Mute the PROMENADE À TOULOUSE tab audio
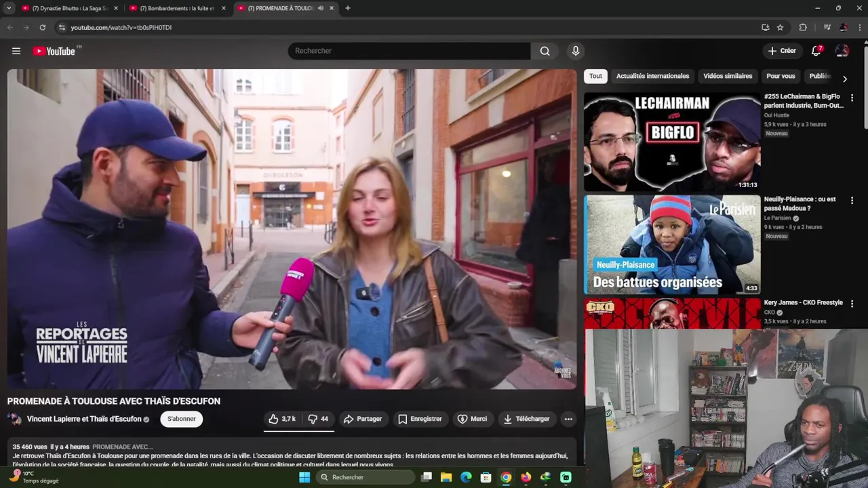 pyautogui.click(x=320, y=8)
